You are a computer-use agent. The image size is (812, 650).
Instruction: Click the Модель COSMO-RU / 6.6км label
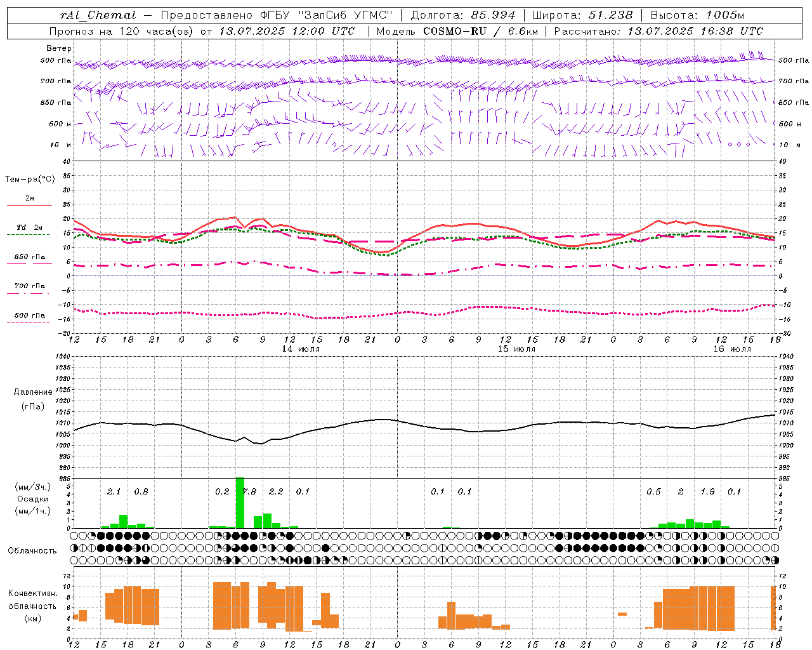[x=457, y=31]
